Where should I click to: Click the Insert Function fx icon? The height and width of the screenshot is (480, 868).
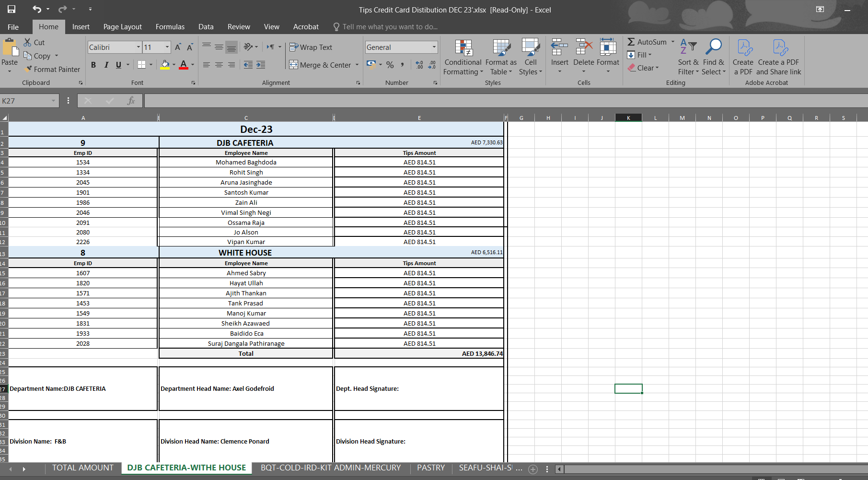pyautogui.click(x=131, y=101)
